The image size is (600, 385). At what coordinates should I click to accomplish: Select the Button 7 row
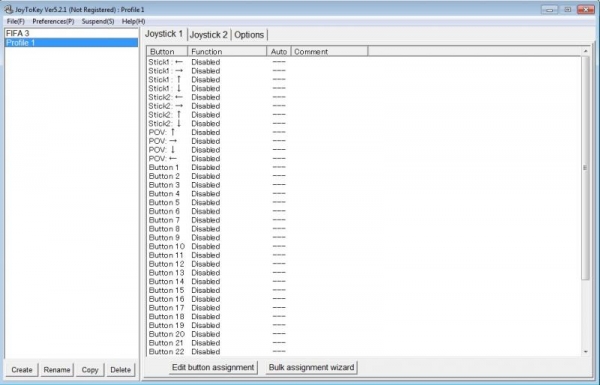(364, 220)
